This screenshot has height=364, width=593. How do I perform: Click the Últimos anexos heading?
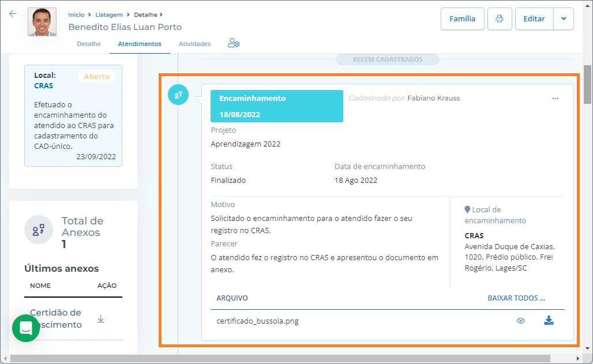tap(61, 268)
